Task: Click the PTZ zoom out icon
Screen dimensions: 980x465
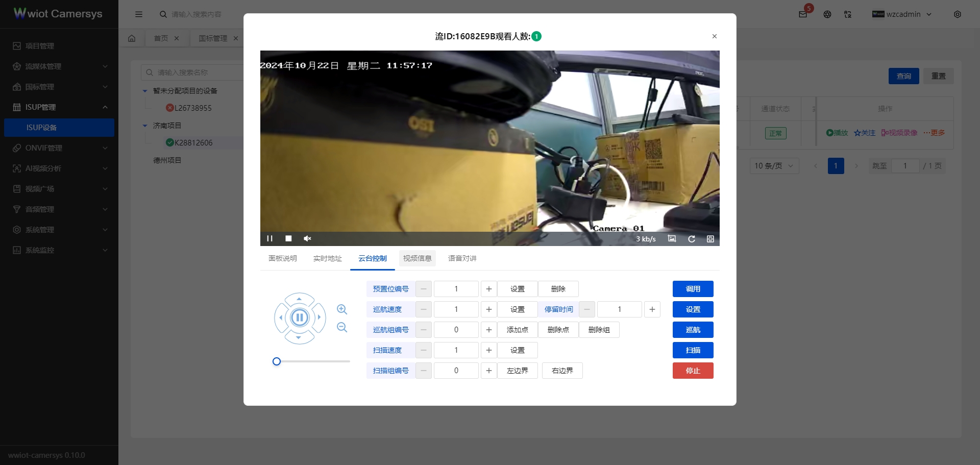Action: (342, 327)
